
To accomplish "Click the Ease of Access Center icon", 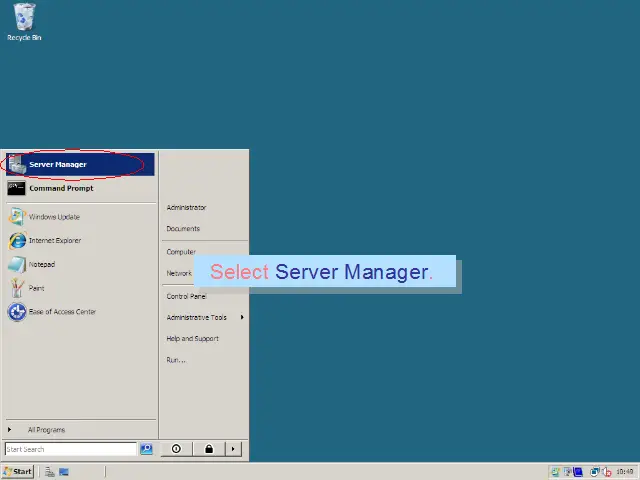I will coord(17,312).
